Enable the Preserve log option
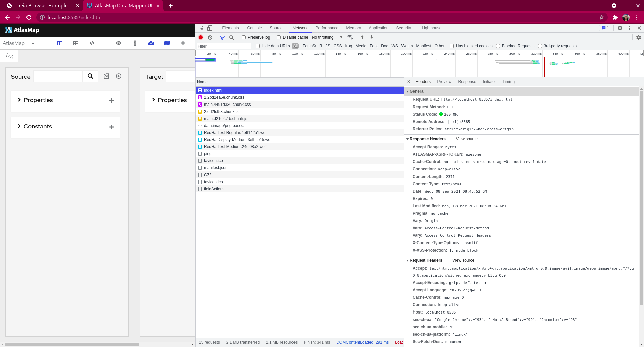Image resolution: width=644 pixels, height=347 pixels. click(244, 37)
